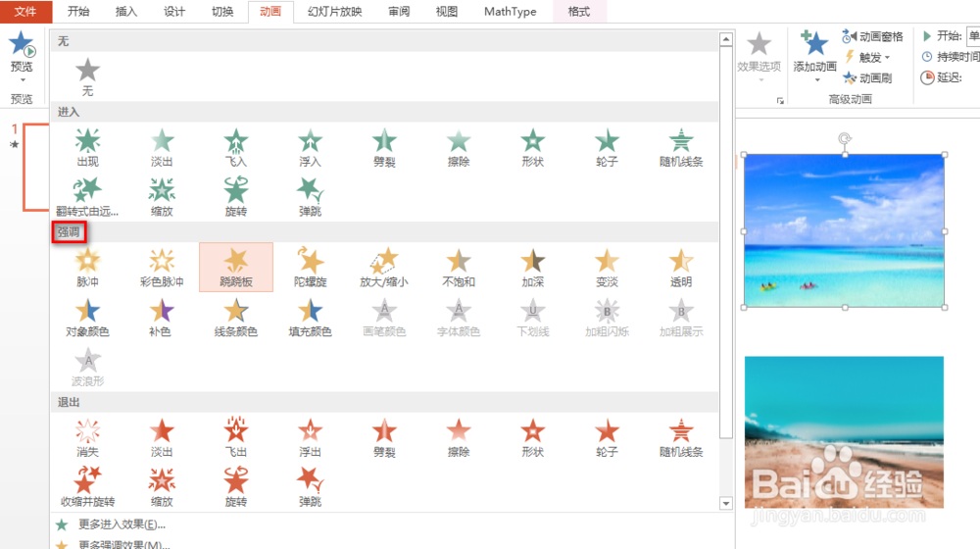Image resolution: width=980 pixels, height=549 pixels.
Task: Choose the 弹跳 exit effect
Action: tap(310, 487)
